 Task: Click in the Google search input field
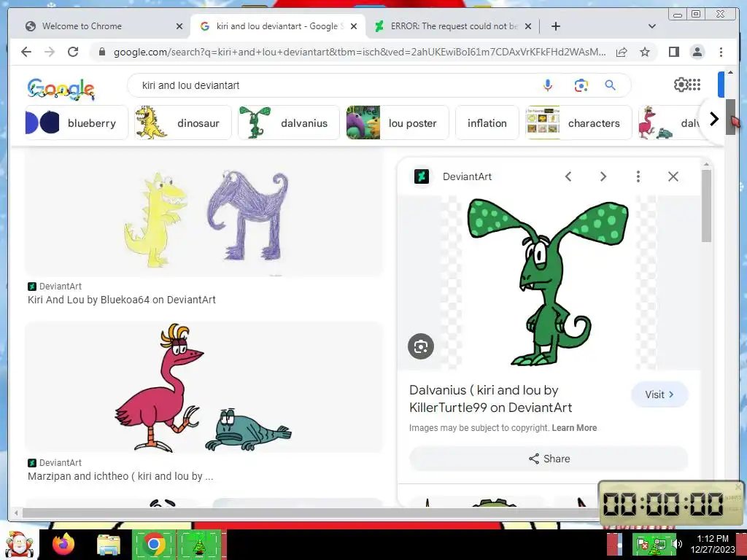333,85
